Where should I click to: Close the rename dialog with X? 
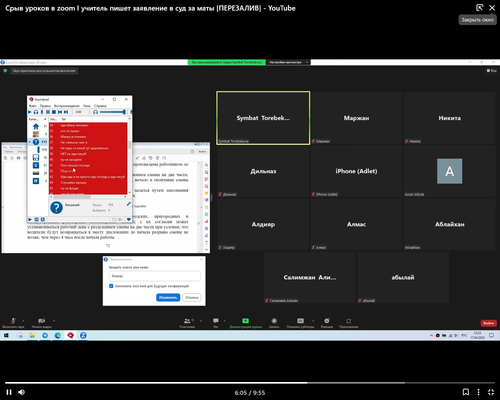point(201,259)
